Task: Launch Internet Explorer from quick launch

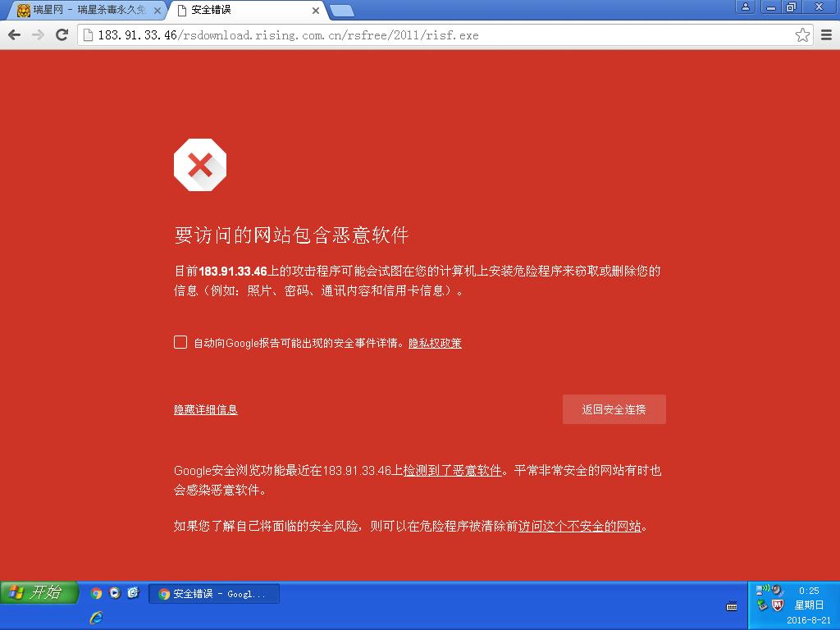Action: coord(97,618)
